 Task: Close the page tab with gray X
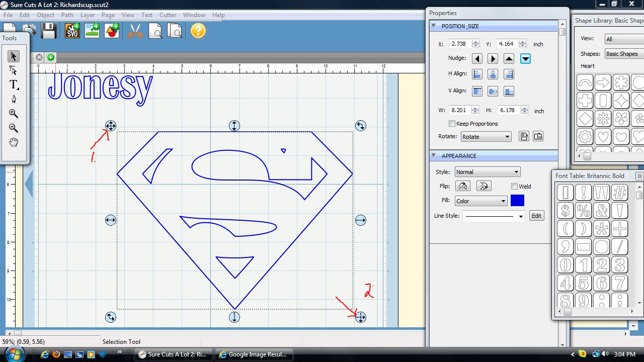click(39, 57)
